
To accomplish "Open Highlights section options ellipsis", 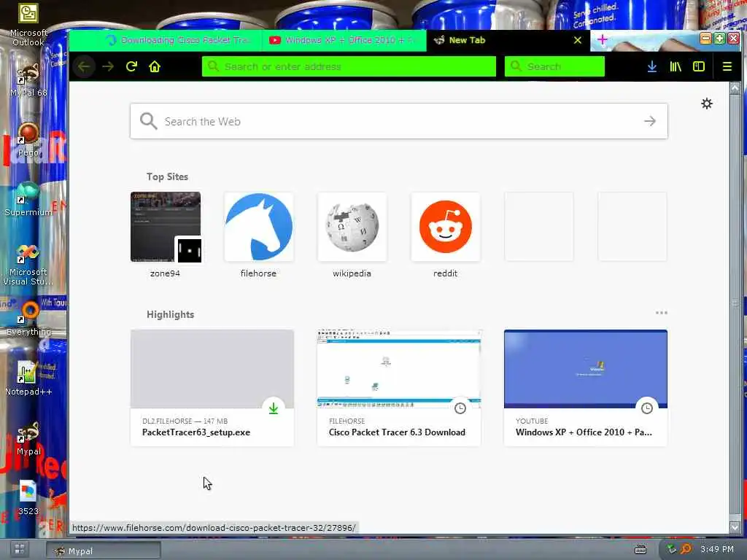I will 661,313.
